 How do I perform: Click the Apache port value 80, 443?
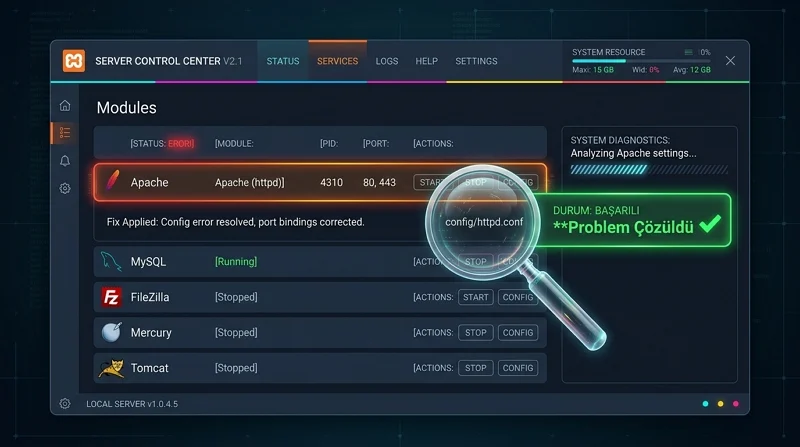pyautogui.click(x=379, y=182)
